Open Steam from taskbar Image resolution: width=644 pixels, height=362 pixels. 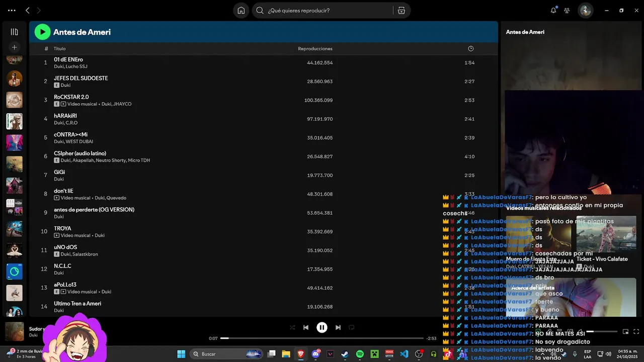pyautogui.click(x=345, y=354)
